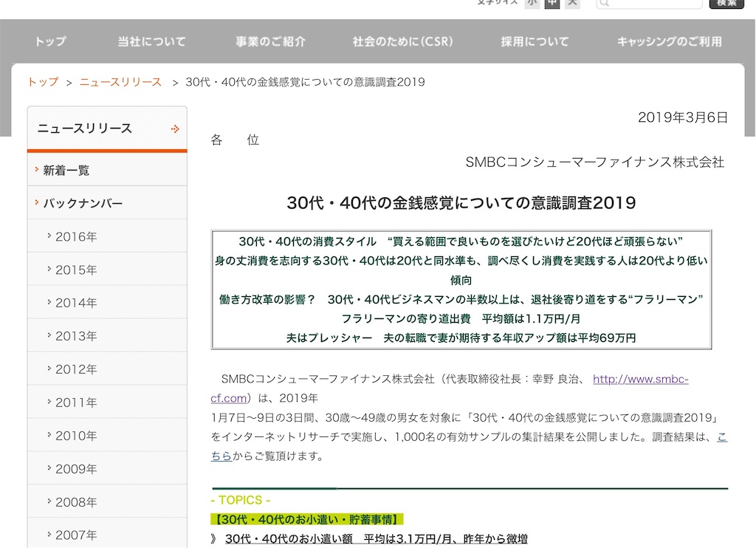Open 採用について navigation item
The width and height of the screenshot is (756, 548).
click(x=535, y=41)
